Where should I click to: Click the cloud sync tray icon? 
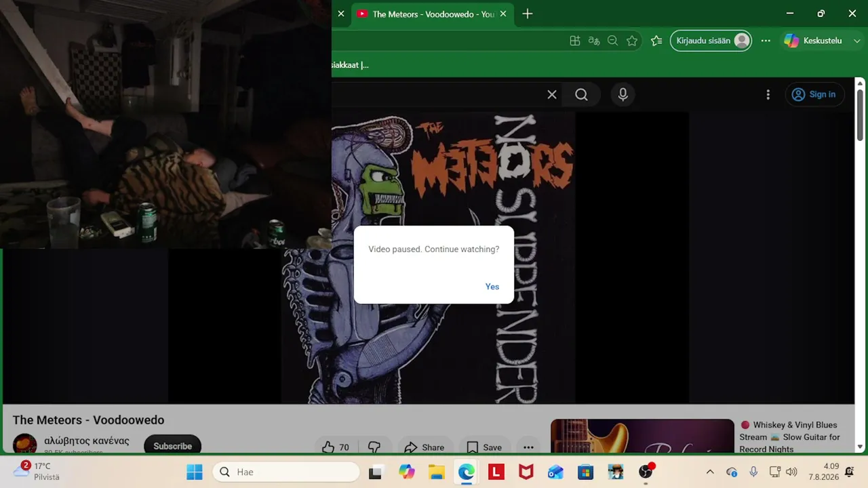tap(731, 472)
